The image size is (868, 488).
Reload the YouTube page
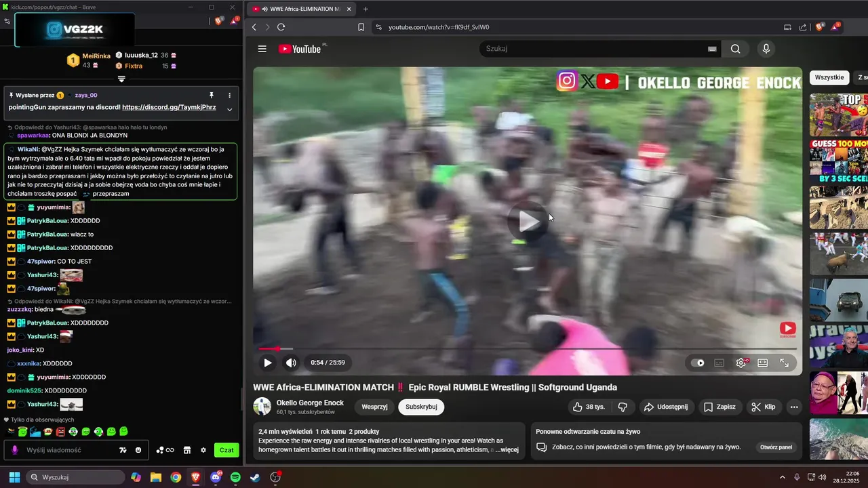pos(281,27)
